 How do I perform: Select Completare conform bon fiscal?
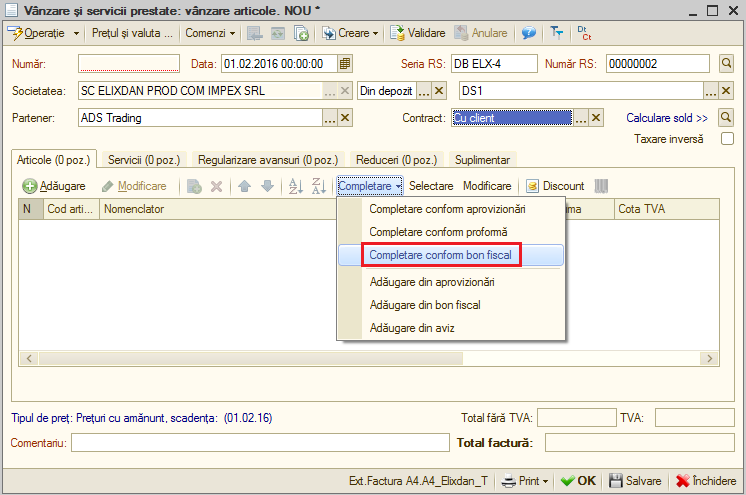pos(451,255)
